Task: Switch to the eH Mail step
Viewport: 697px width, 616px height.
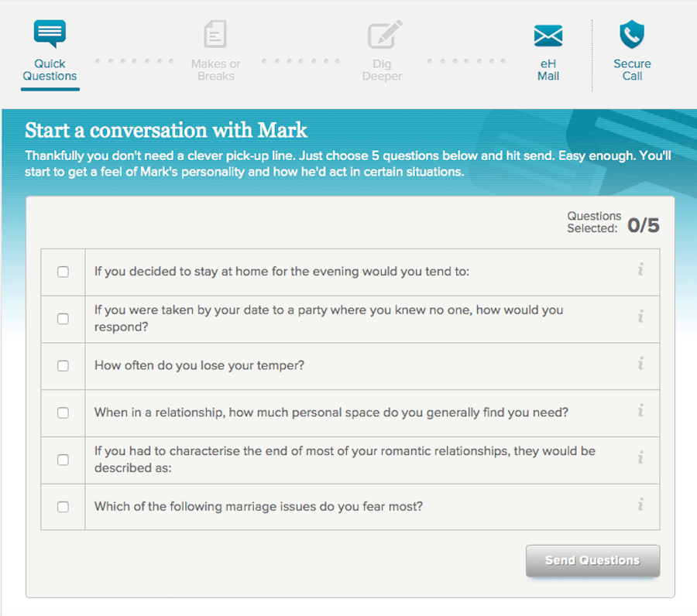Action: pos(548,54)
